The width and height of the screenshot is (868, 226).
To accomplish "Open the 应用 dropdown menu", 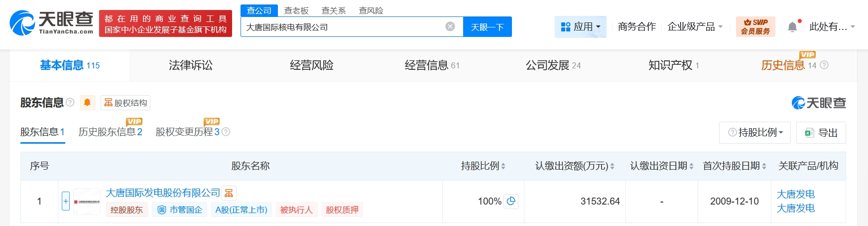I will 580,27.
